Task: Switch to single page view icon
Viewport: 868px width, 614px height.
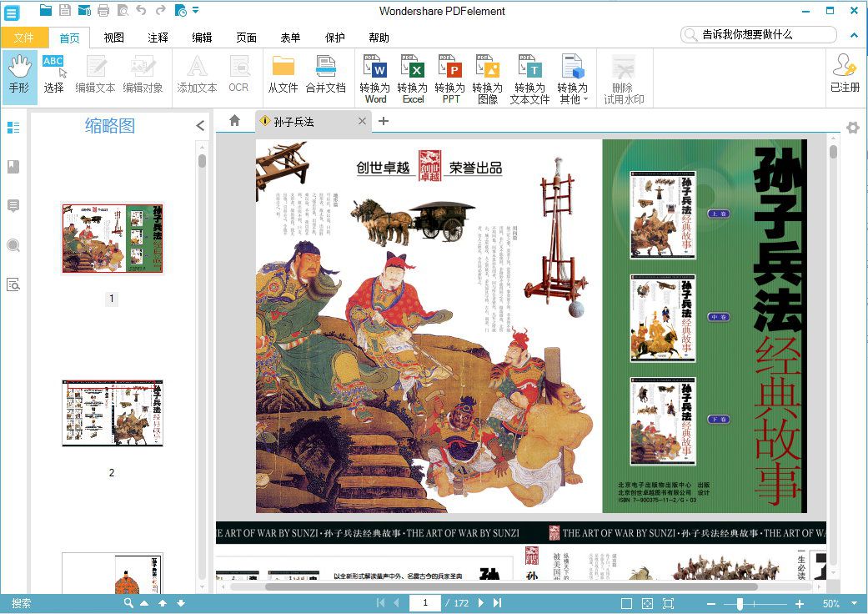Action: tap(626, 603)
